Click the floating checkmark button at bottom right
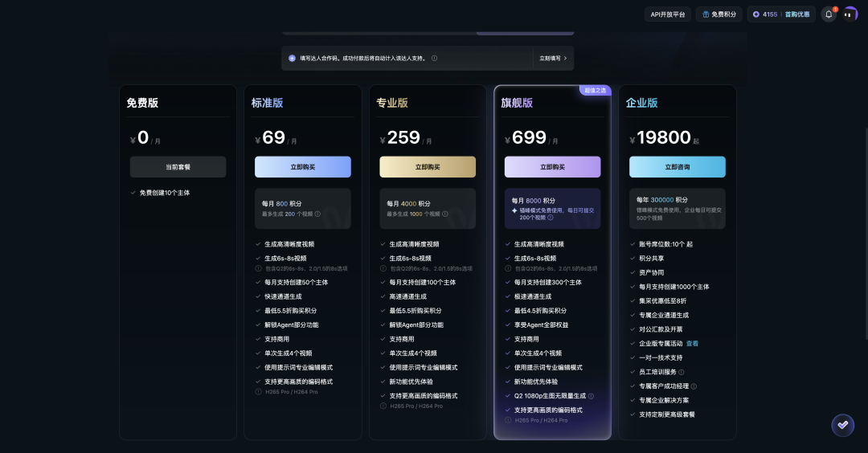This screenshot has width=868, height=453. tap(842, 424)
